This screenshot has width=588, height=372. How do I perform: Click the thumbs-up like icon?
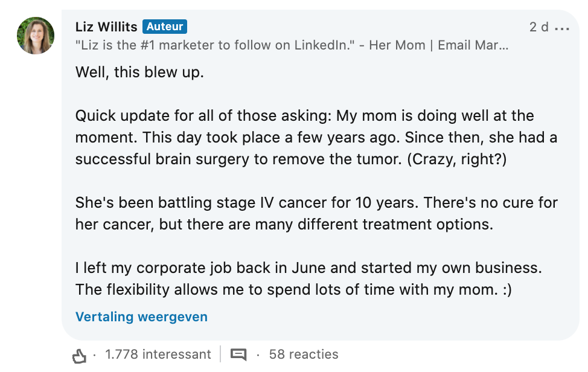79,356
